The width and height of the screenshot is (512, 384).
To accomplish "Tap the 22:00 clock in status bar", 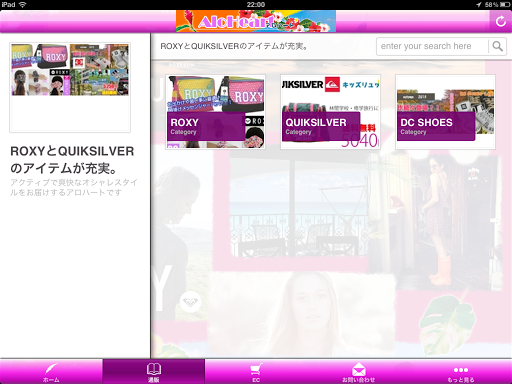I will (256, 5).
